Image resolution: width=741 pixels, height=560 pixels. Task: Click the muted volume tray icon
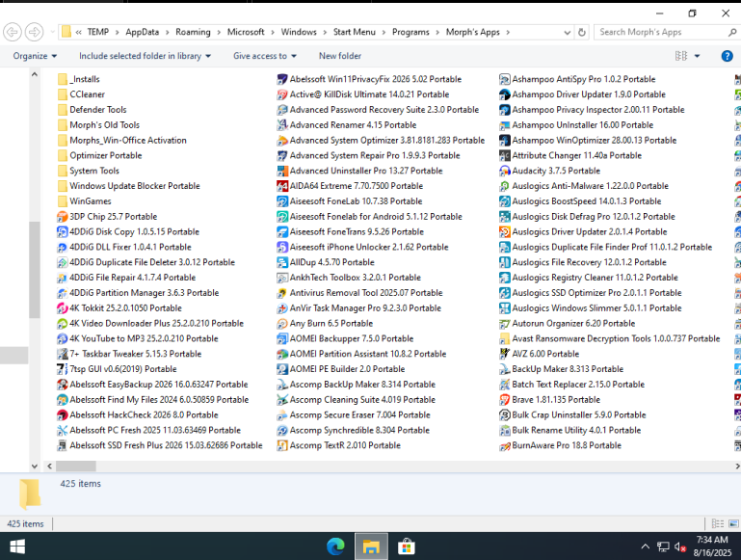coord(680,547)
